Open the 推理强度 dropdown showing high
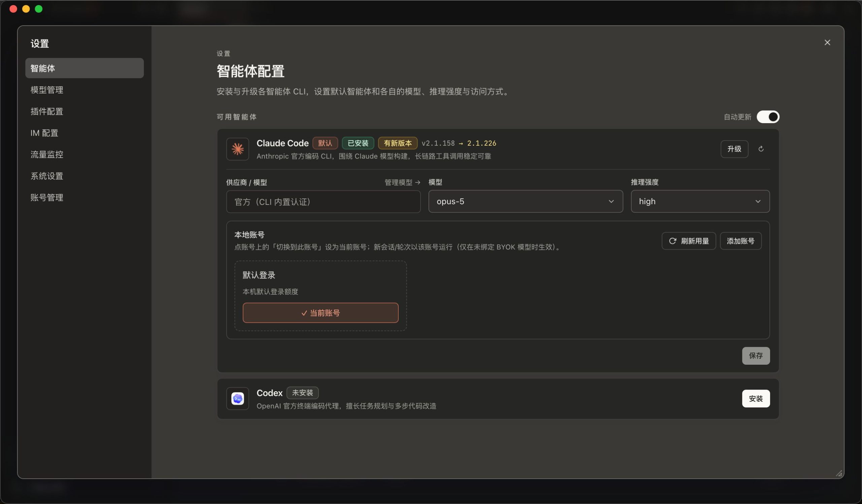This screenshot has height=504, width=862. tap(700, 201)
